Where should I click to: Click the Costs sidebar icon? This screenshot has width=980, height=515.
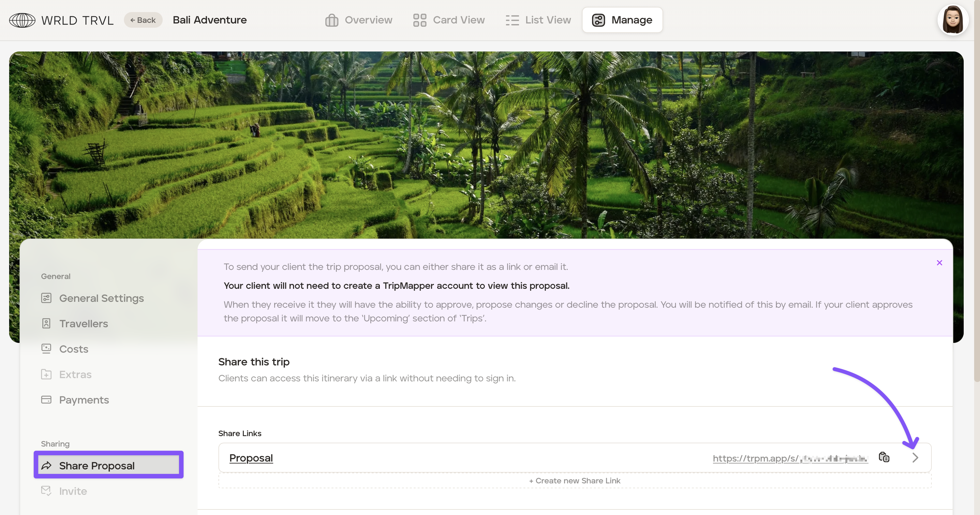[x=46, y=349]
